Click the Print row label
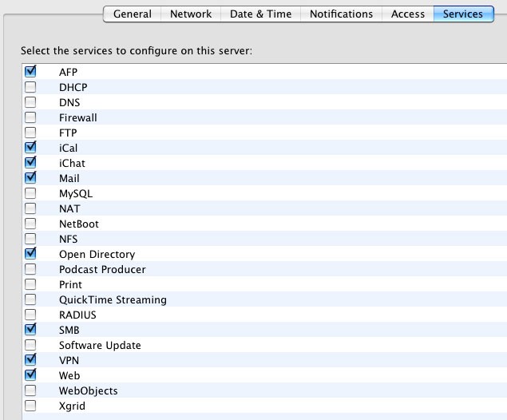The width and height of the screenshot is (507, 420). (x=70, y=285)
